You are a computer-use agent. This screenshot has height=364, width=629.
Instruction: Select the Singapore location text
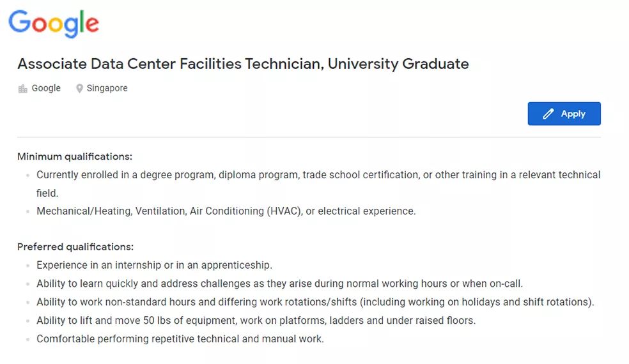coord(107,88)
